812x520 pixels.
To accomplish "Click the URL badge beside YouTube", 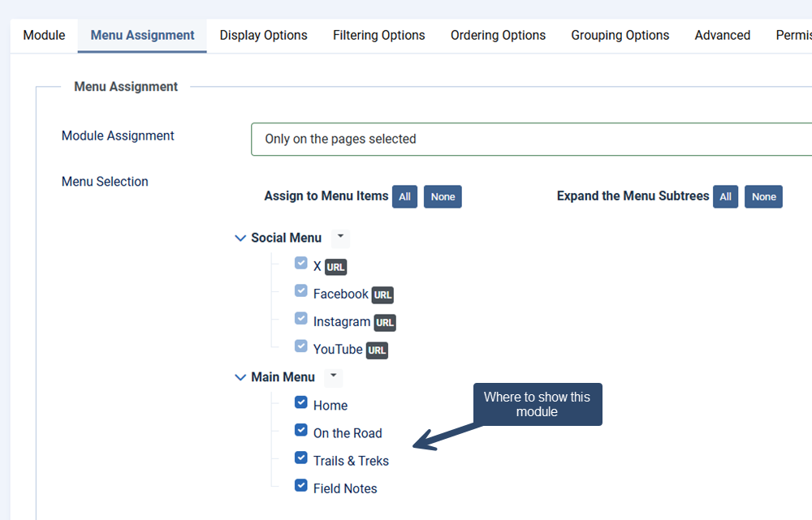I will pos(377,350).
